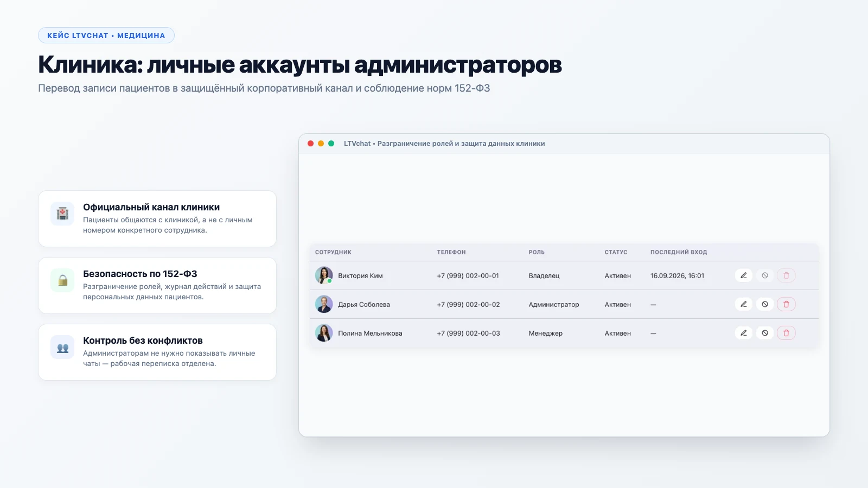The image size is (868, 488).
Task: Click phone number +7 (999) 002-00-03
Action: click(469, 333)
